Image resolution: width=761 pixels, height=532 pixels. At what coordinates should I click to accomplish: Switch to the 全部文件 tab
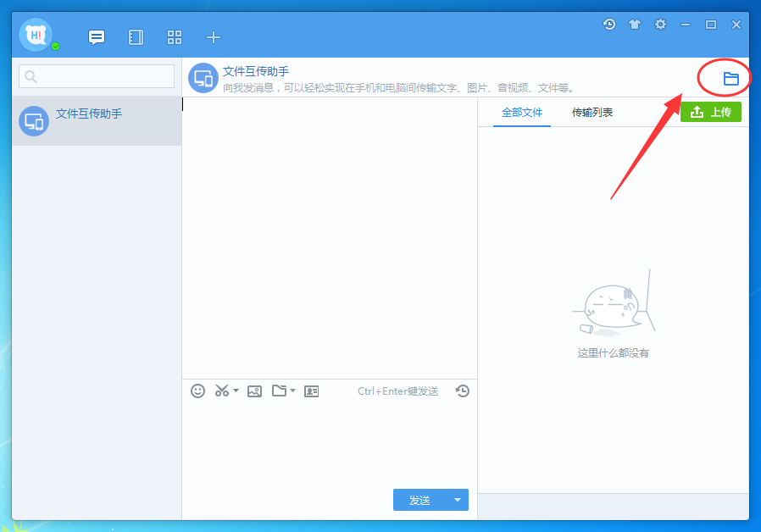coord(522,111)
